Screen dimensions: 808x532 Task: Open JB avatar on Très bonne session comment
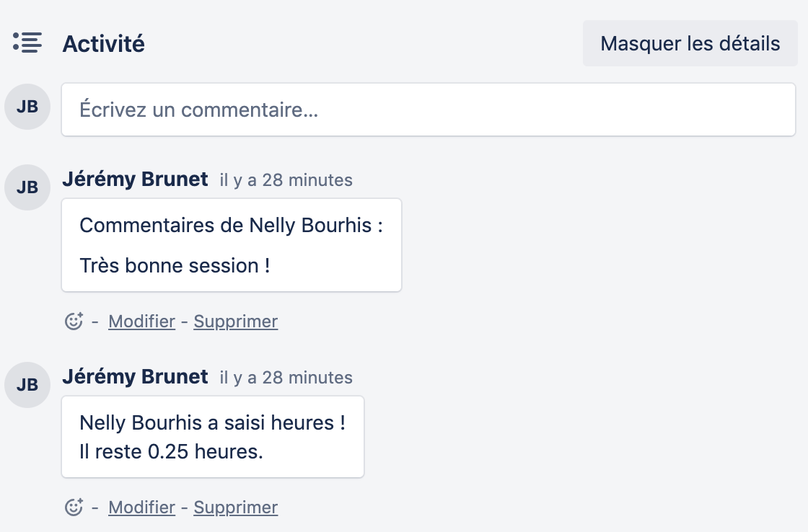(x=27, y=187)
